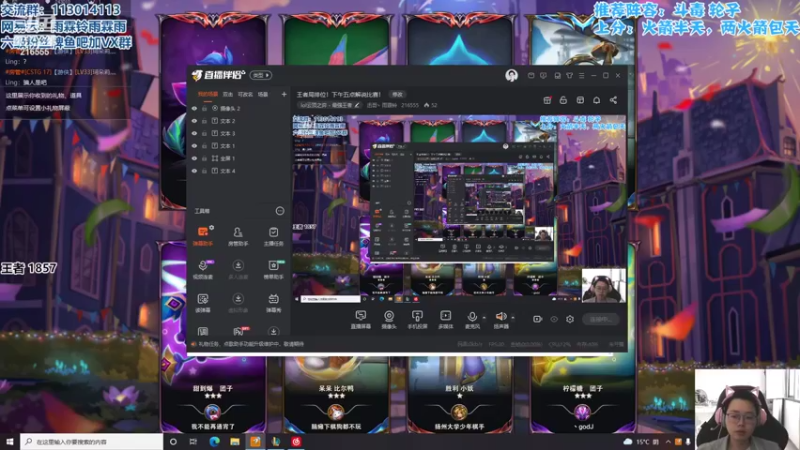Add a 手机投屏 phone cast source
The width and height of the screenshot is (800, 450).
point(417,319)
